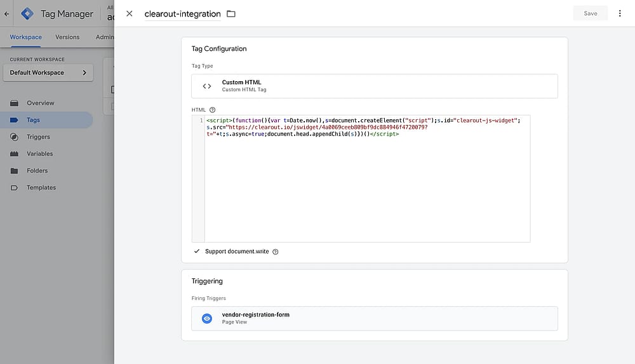
Task: Open Folders in the sidebar
Action: (x=37, y=171)
